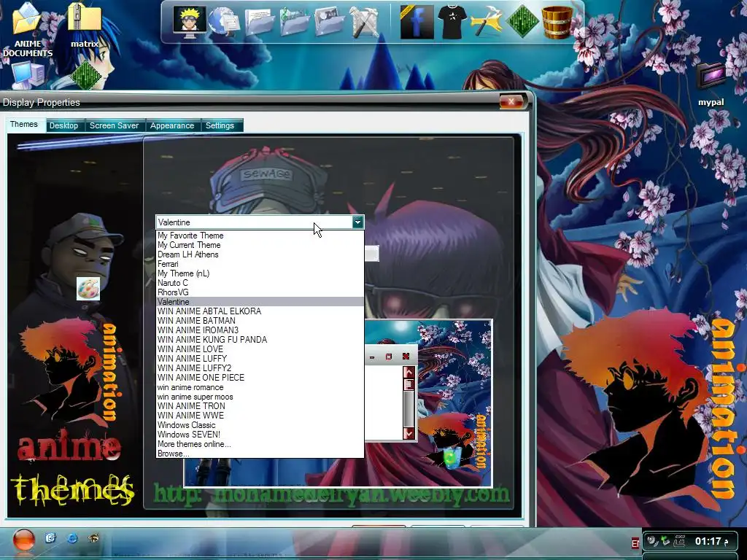Viewport: 747px width, 560px height.
Task: Select win anime super moos theme
Action: [260, 397]
